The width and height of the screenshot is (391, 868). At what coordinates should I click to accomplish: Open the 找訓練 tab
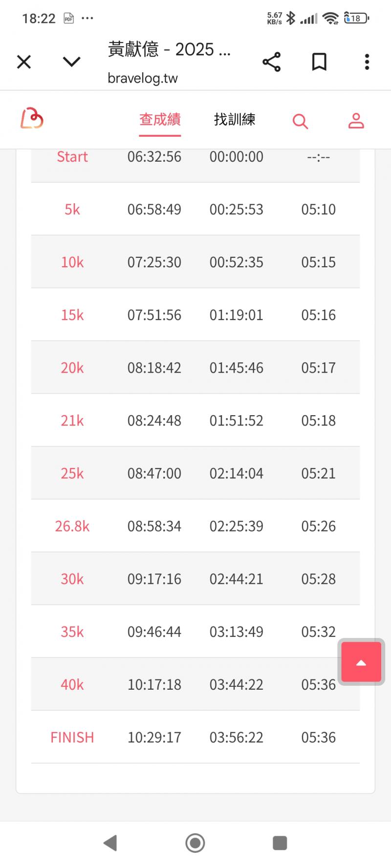click(x=235, y=120)
